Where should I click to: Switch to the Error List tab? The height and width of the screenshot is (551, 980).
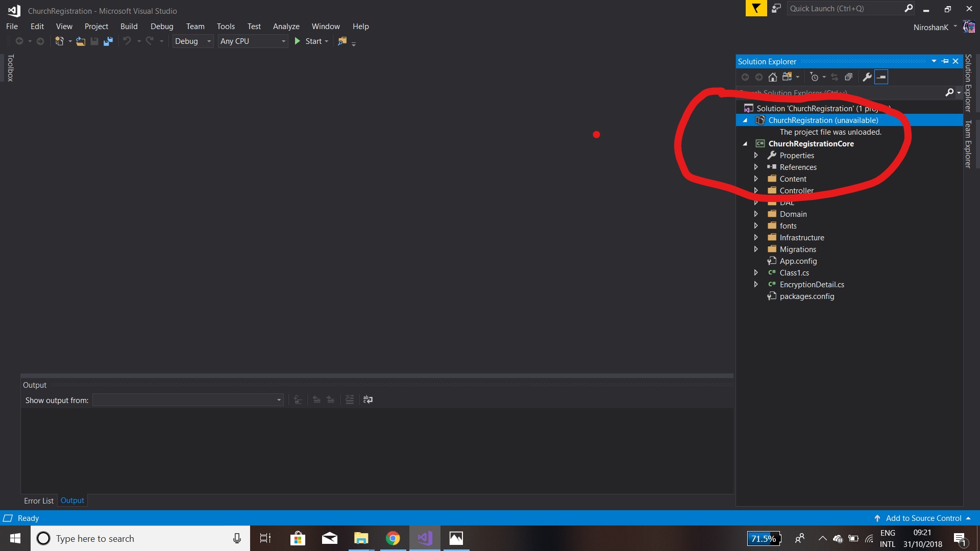click(x=39, y=500)
